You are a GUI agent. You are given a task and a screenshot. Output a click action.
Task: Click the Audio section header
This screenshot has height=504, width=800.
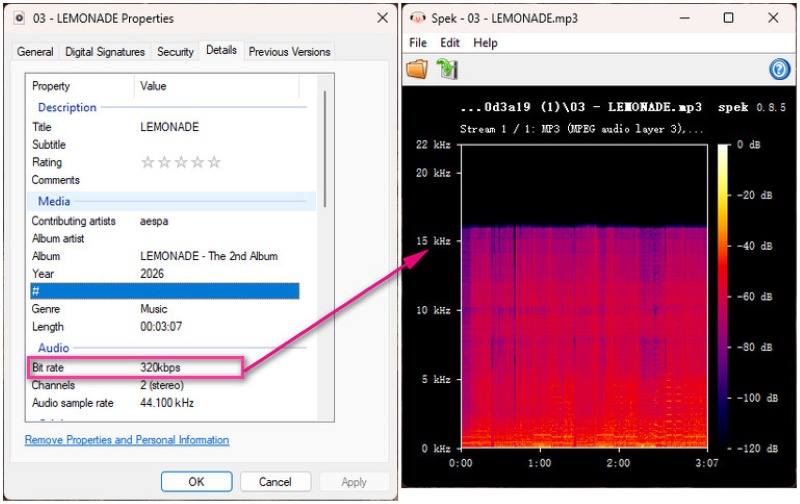(x=54, y=348)
